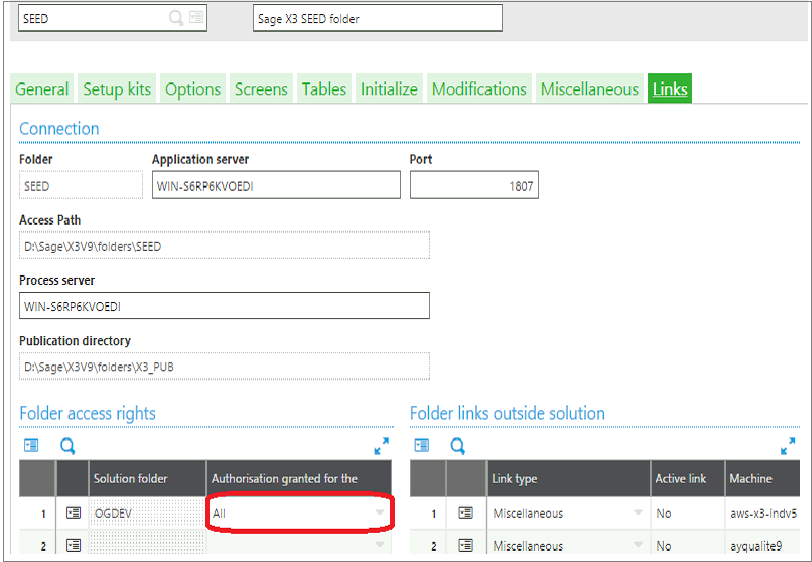
Task: Click the Solution folder column header
Action: click(x=148, y=478)
